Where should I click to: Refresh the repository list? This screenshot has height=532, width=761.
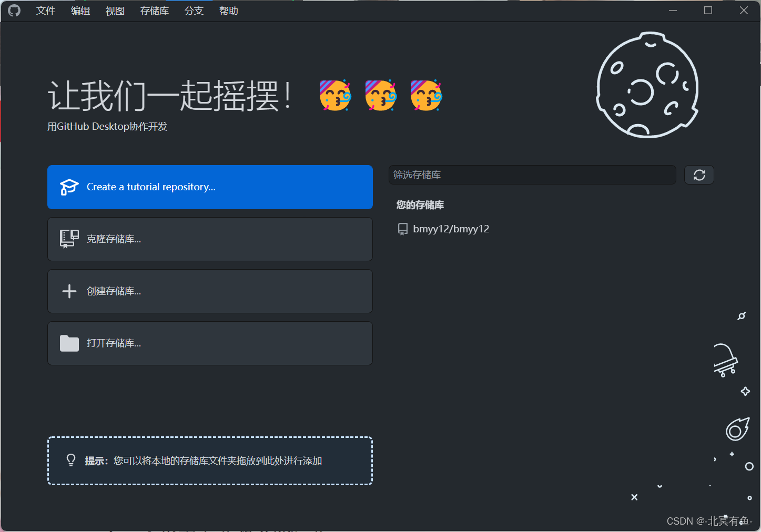point(699,175)
